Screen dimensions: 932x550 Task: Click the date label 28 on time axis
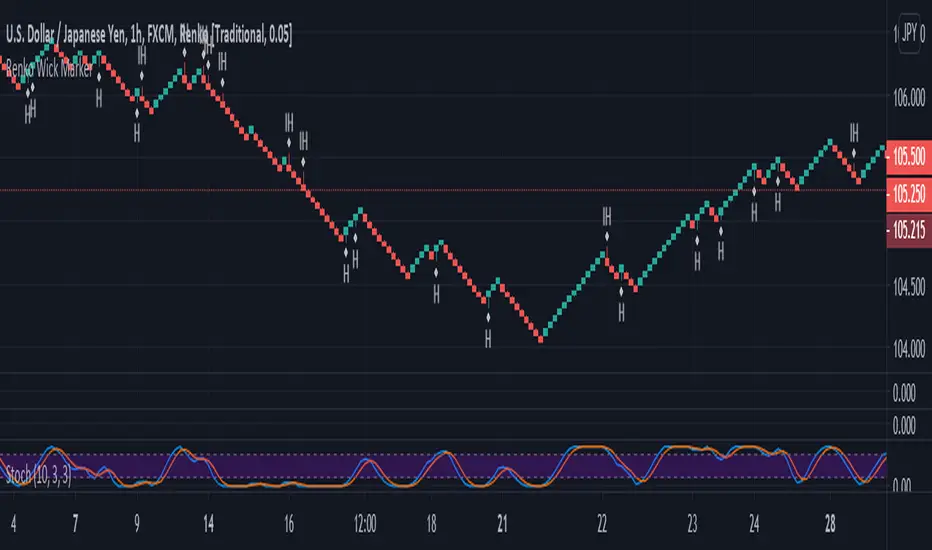[830, 524]
